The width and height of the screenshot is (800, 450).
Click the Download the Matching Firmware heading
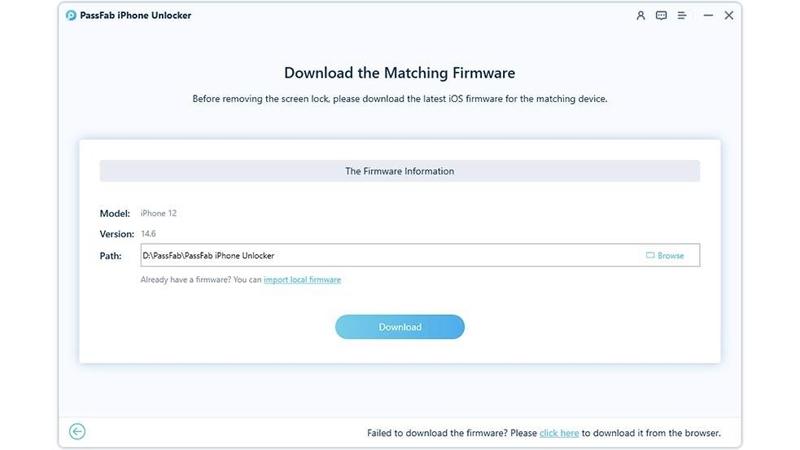click(399, 73)
